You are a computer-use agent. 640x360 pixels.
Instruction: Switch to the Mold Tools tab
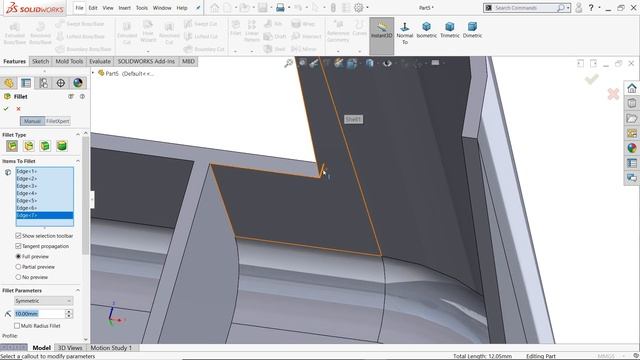[x=69, y=61]
